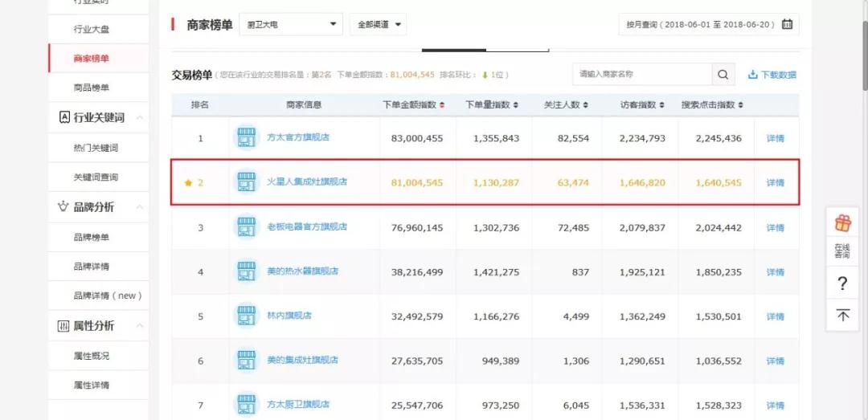868x420 pixels.
Task: Click the gift box icon
Action: (x=842, y=223)
